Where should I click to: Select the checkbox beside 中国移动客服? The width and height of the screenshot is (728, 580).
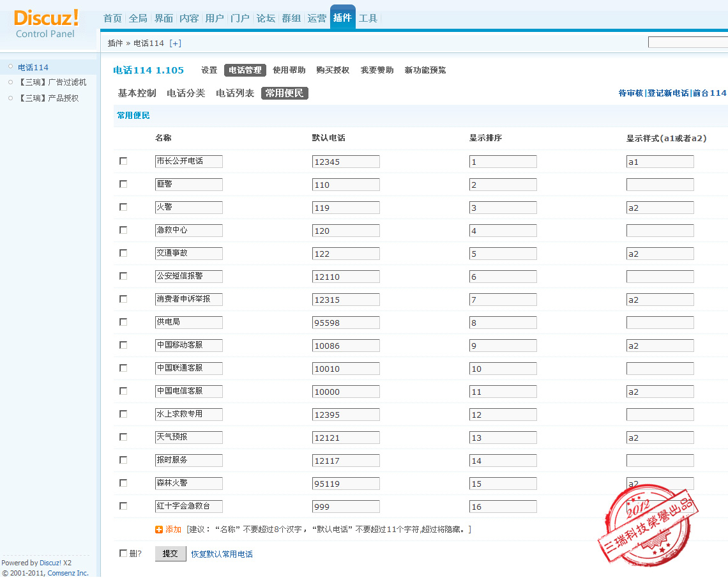coord(123,345)
